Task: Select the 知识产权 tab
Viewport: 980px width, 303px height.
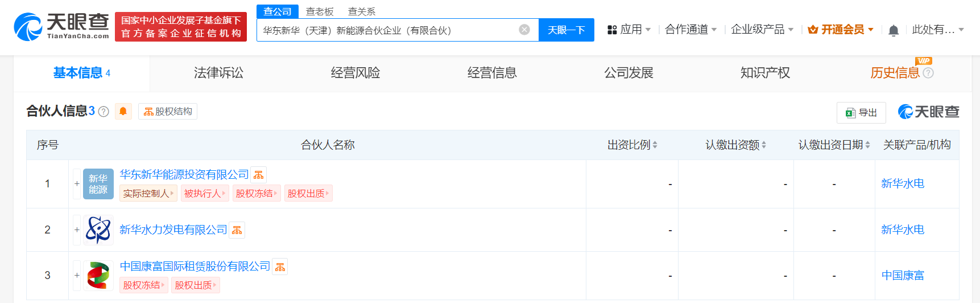Action: [765, 73]
